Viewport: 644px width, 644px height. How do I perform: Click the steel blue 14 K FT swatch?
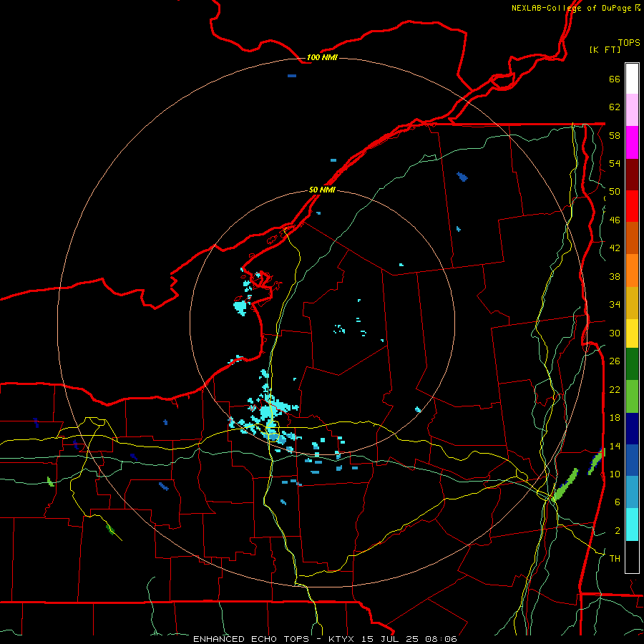click(632, 492)
